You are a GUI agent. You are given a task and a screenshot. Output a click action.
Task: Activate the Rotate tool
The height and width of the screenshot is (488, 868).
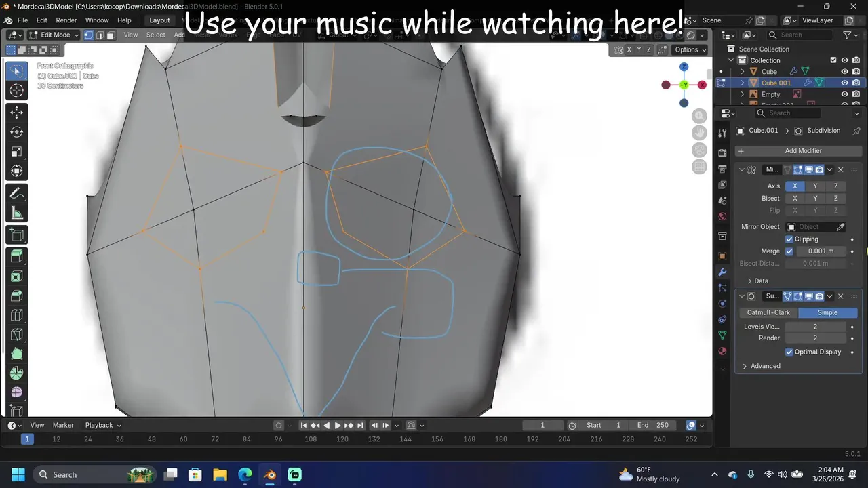click(17, 132)
